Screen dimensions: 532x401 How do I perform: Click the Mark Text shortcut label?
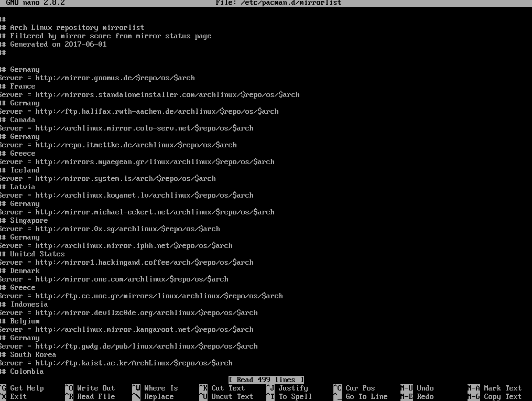pos(503,388)
